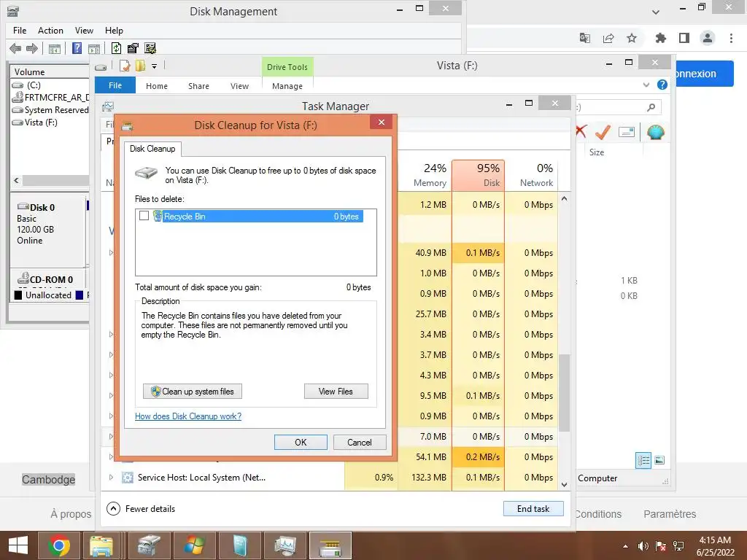
Task: Switch Explorer to Large icons view
Action: click(659, 460)
